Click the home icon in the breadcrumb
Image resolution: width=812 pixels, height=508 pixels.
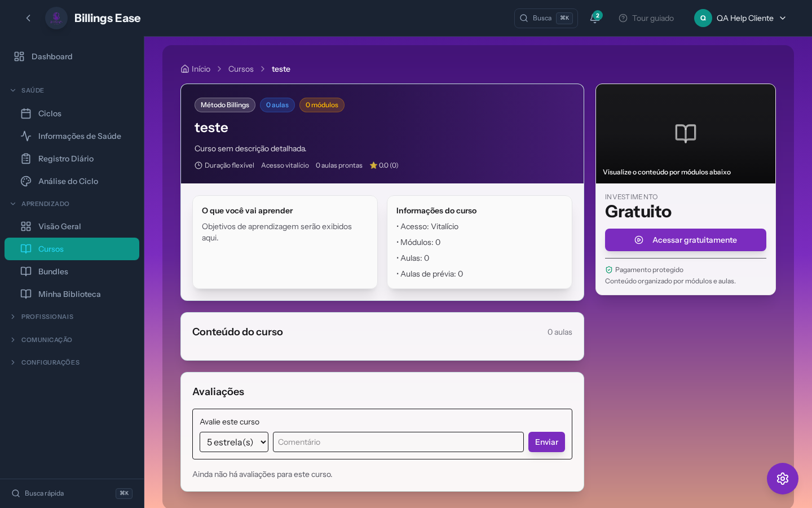point(185,69)
